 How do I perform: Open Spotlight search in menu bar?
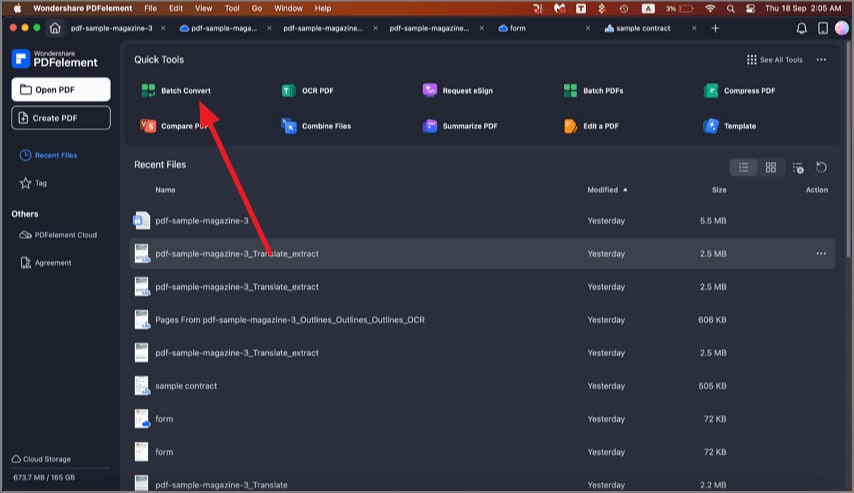point(730,8)
